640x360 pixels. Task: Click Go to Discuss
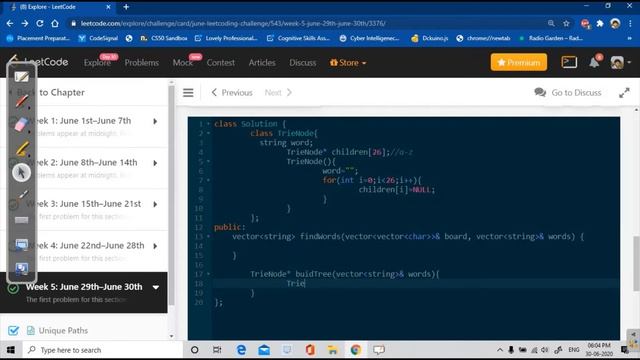[x=568, y=93]
